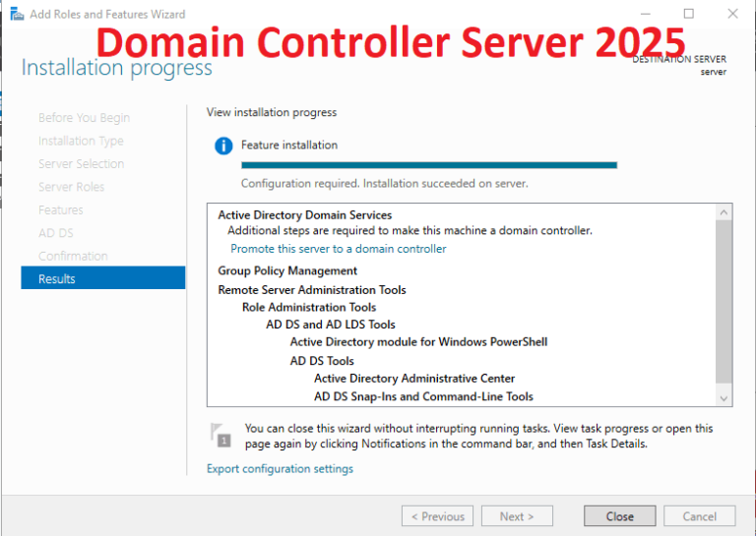Click the Group Policy Management entry

coord(287,270)
